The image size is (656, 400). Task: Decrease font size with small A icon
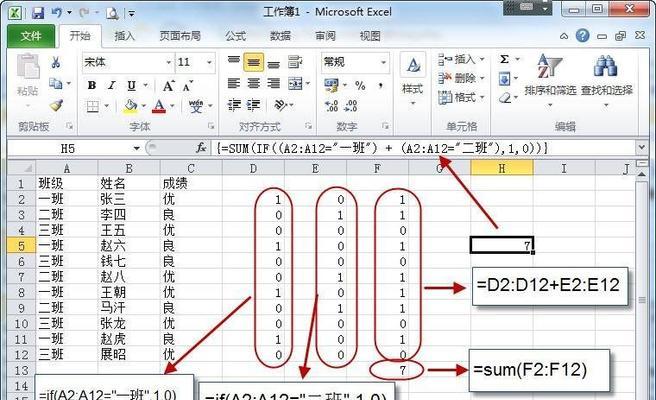(187, 86)
